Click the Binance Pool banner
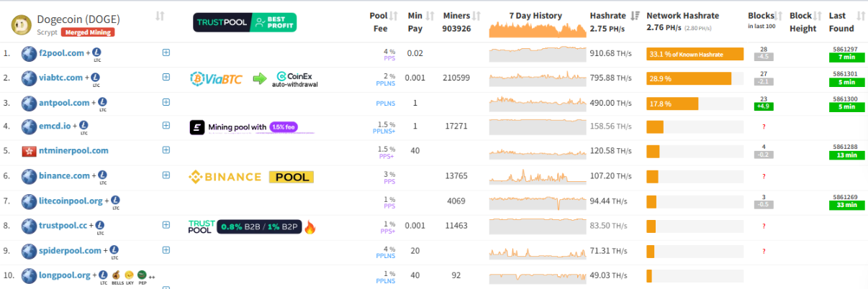 250,176
